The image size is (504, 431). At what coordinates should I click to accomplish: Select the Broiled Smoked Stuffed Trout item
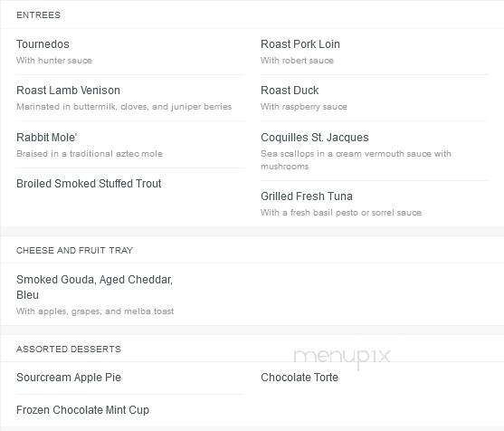89,184
